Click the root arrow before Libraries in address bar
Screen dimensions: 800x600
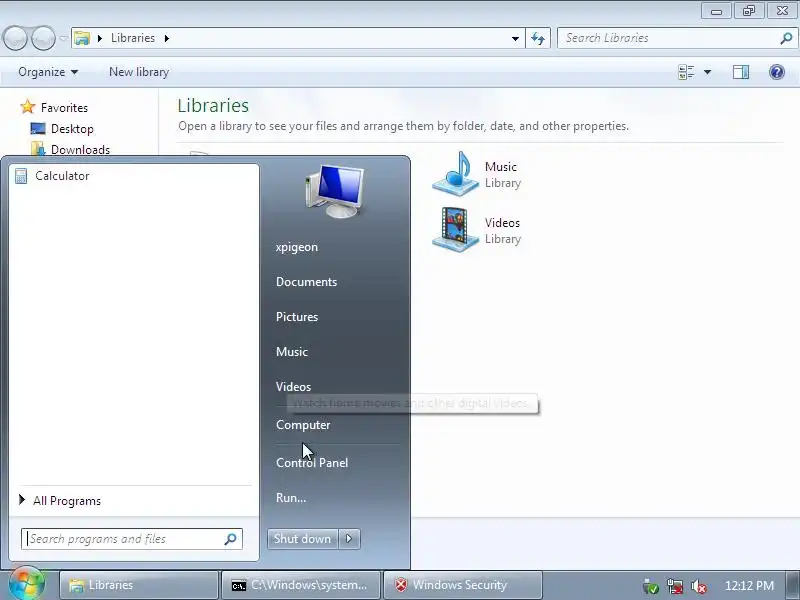[x=99, y=38]
